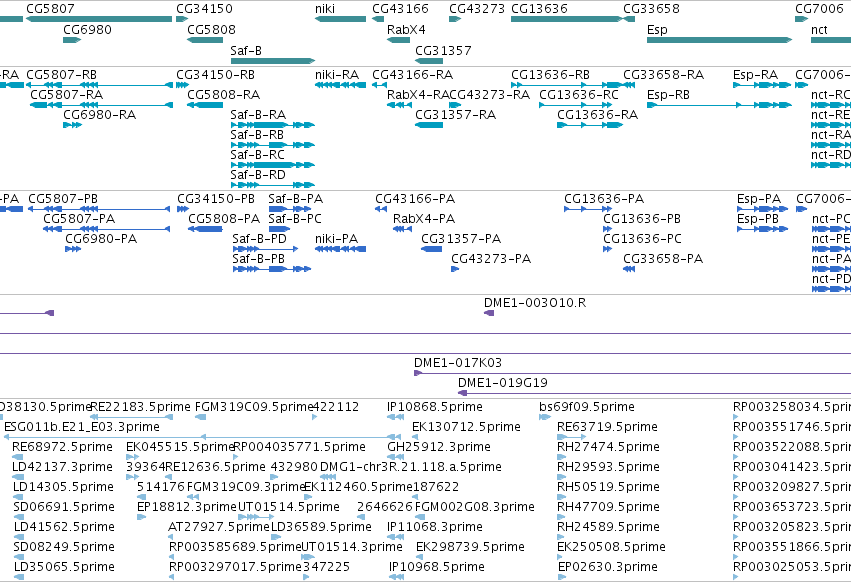Click the niki gene feature

tap(340, 19)
